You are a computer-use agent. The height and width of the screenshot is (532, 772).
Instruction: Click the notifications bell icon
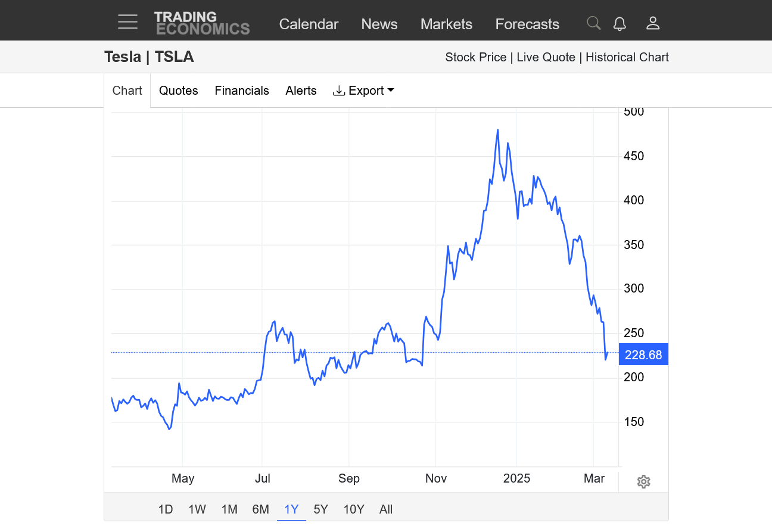pos(620,23)
